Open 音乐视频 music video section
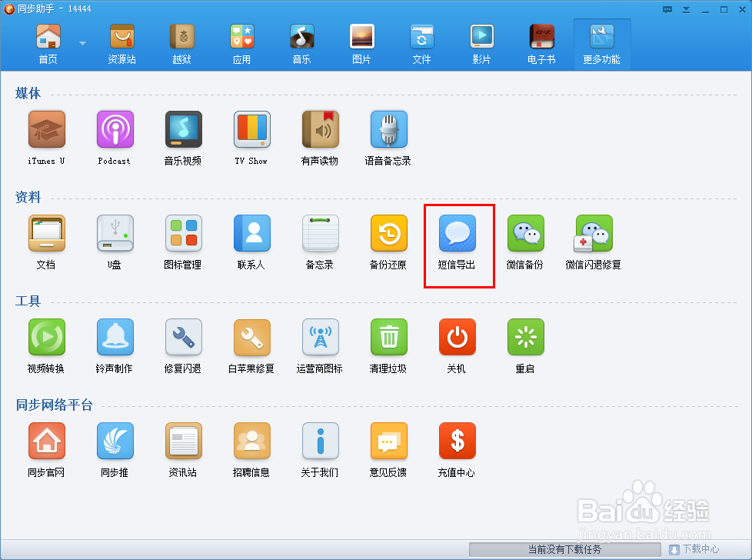752x560 pixels. click(x=183, y=129)
